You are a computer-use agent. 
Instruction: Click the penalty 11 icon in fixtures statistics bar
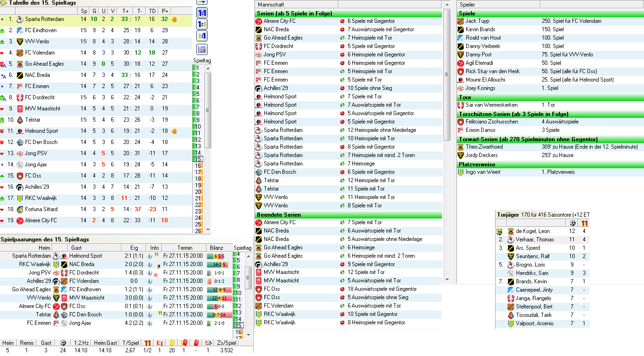point(148,343)
